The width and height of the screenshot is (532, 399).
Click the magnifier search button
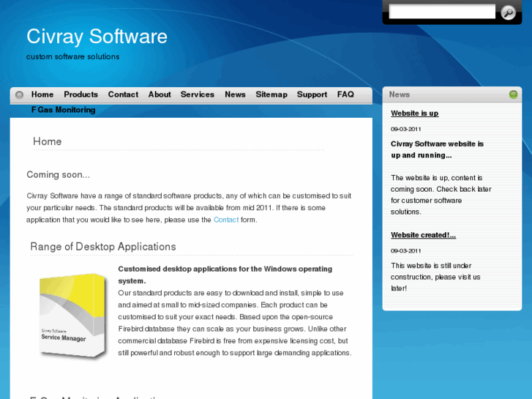pos(509,12)
